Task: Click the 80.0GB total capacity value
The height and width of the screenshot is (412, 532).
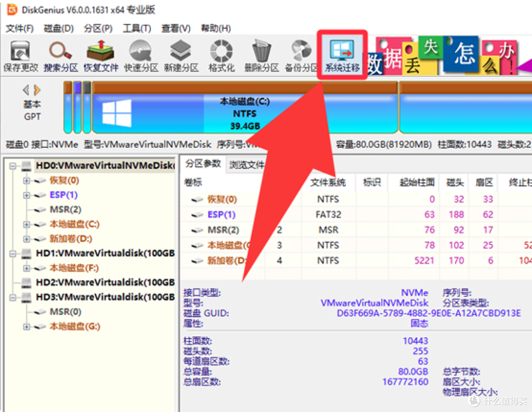Action: click(413, 371)
